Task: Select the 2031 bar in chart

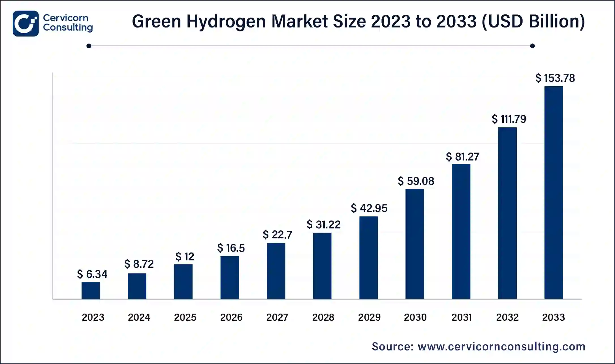Action: click(x=461, y=231)
